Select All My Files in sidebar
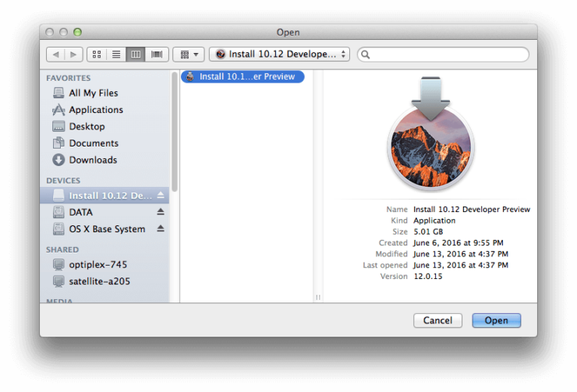The image size is (577, 392). pos(105,93)
